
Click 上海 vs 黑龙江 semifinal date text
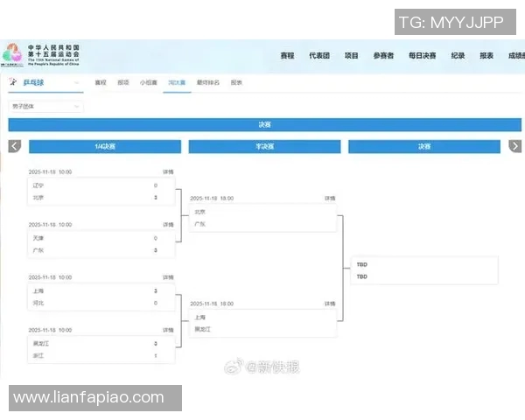click(x=212, y=304)
